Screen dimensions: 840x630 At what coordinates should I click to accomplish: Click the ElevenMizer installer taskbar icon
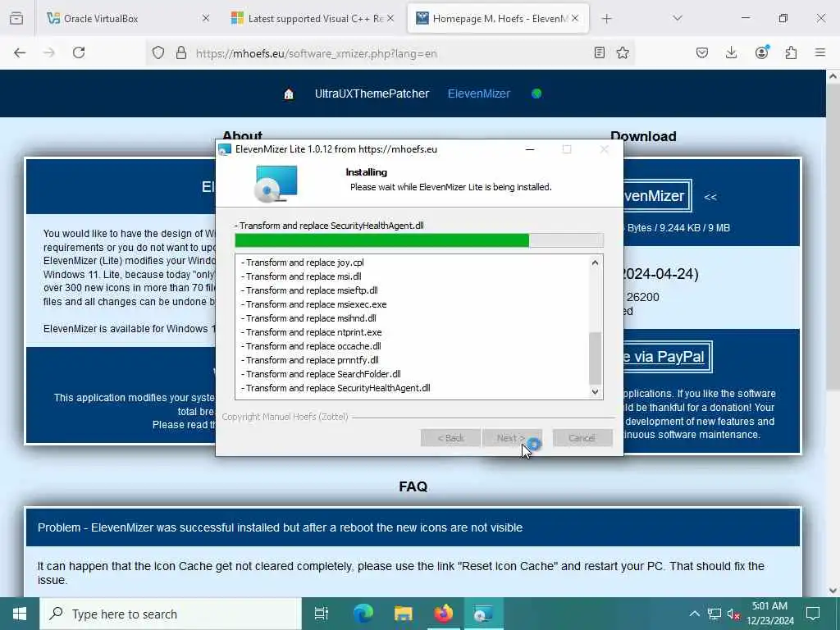483,614
